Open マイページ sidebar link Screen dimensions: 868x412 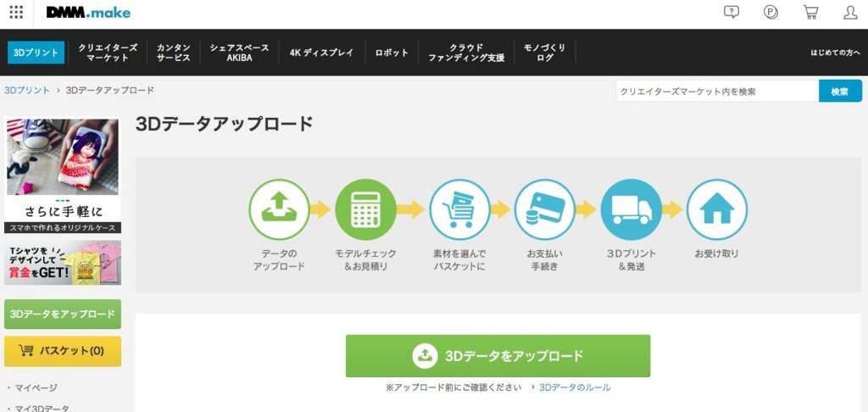[36, 387]
